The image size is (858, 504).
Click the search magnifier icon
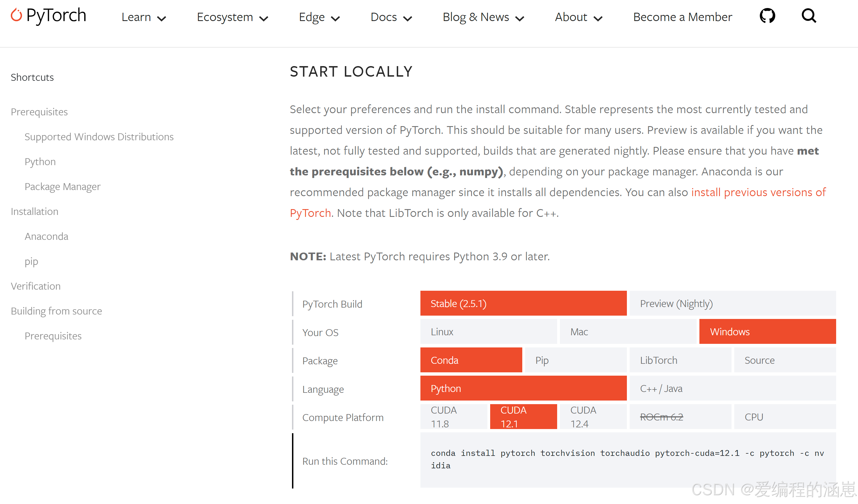point(809,16)
